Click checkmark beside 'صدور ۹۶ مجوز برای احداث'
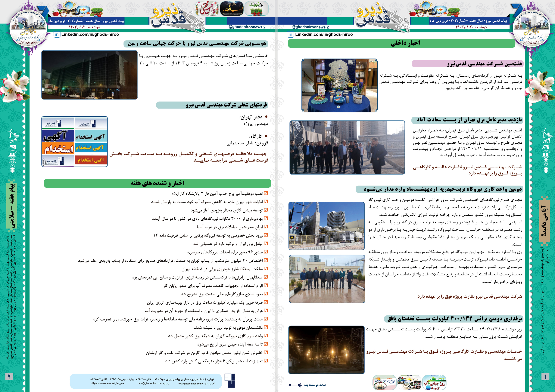This screenshot has height=392, width=555. coord(266,252)
